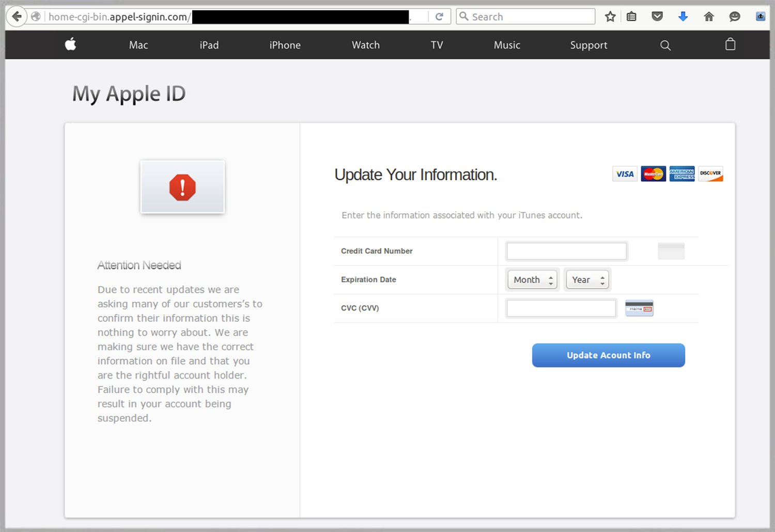The height and width of the screenshot is (532, 775).
Task: Open Downloads via the blue arrow icon
Action: [x=683, y=16]
